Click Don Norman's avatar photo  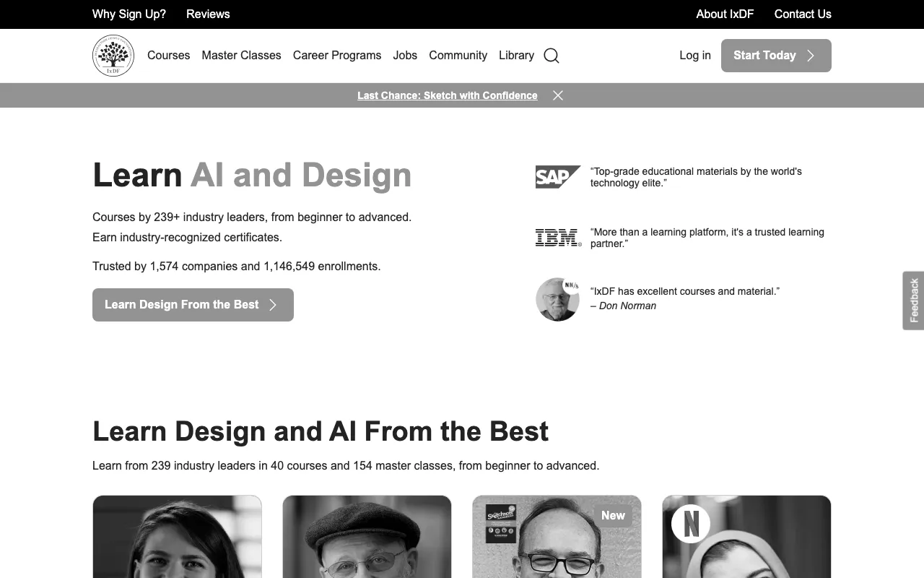(x=557, y=299)
